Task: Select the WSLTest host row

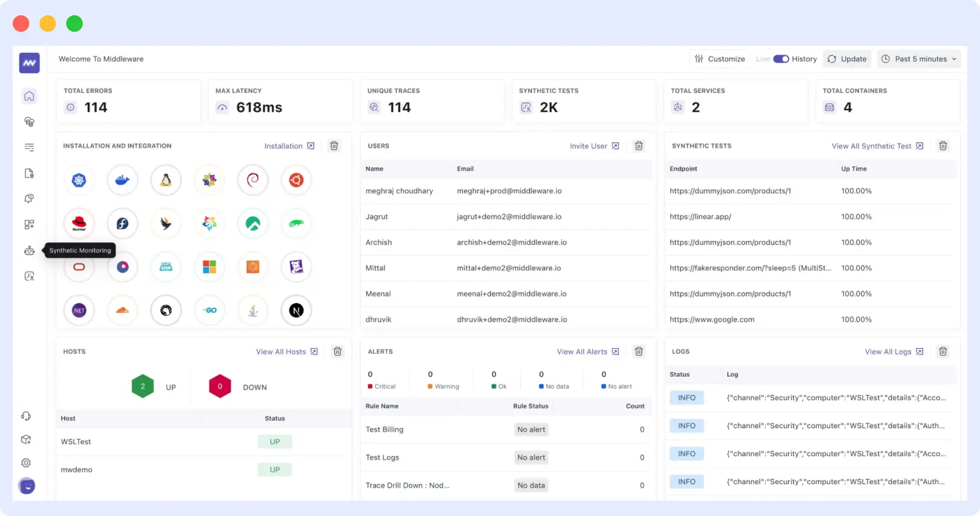Action: click(x=204, y=442)
